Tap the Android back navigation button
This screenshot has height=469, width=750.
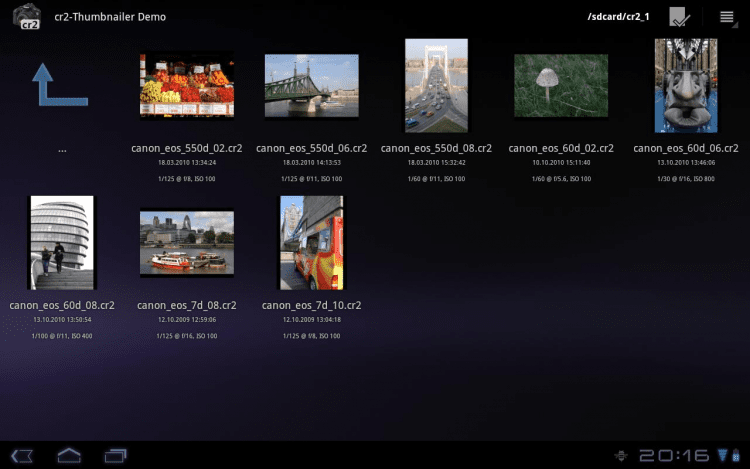[x=22, y=456]
